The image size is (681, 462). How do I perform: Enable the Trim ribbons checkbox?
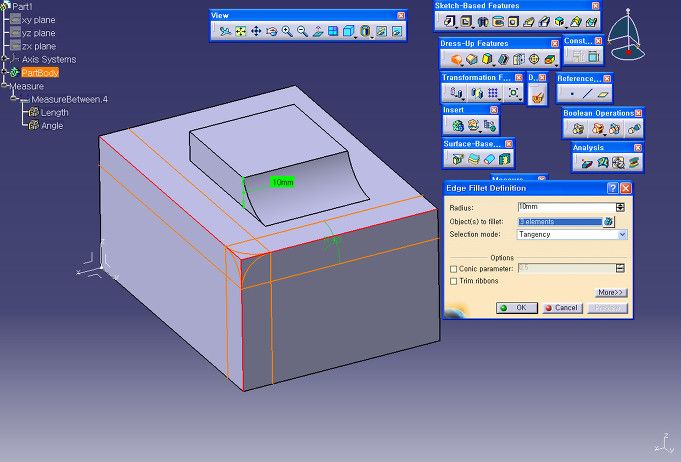tap(453, 281)
